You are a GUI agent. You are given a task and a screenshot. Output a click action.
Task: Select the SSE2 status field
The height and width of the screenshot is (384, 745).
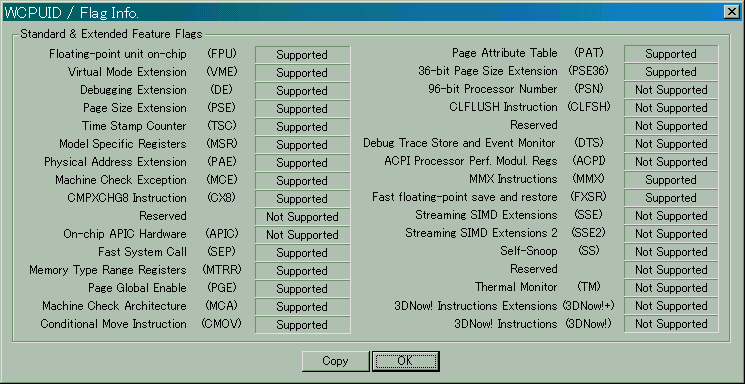coord(671,234)
